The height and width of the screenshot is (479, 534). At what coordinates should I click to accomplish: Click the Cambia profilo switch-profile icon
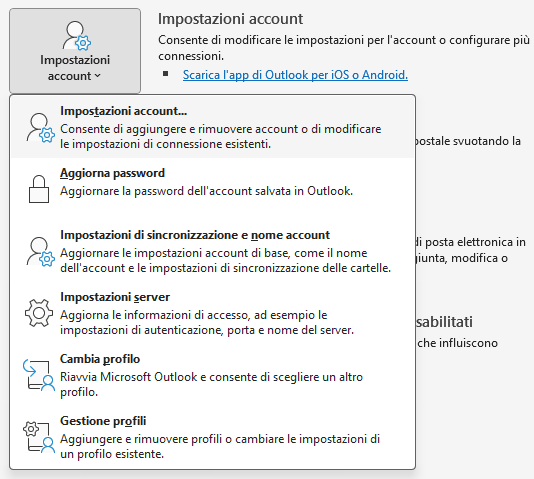pyautogui.click(x=39, y=375)
